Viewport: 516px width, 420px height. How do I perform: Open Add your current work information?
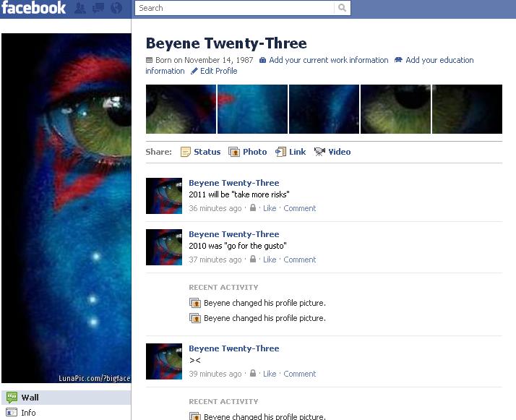point(328,60)
